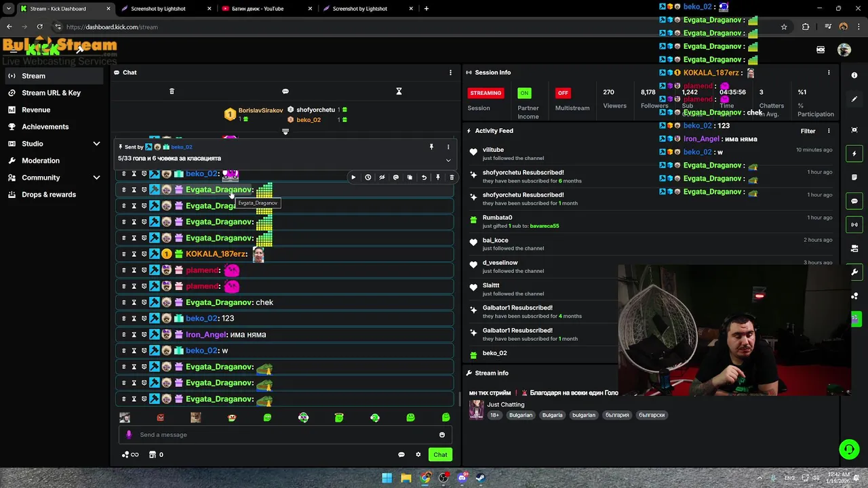Viewport: 868px width, 488px height.
Task: Collapse the gift leaderboard with the handle below it
Action: coord(285,131)
